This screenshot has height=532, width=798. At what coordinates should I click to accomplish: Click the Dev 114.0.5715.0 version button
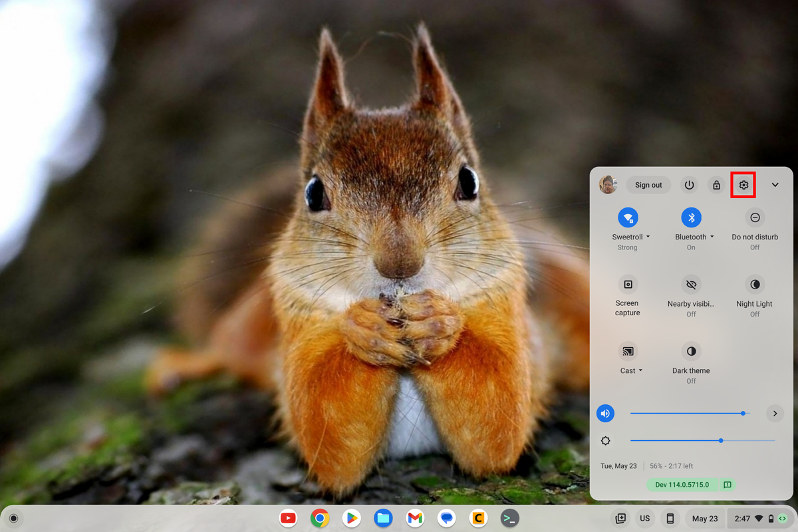[682, 485]
